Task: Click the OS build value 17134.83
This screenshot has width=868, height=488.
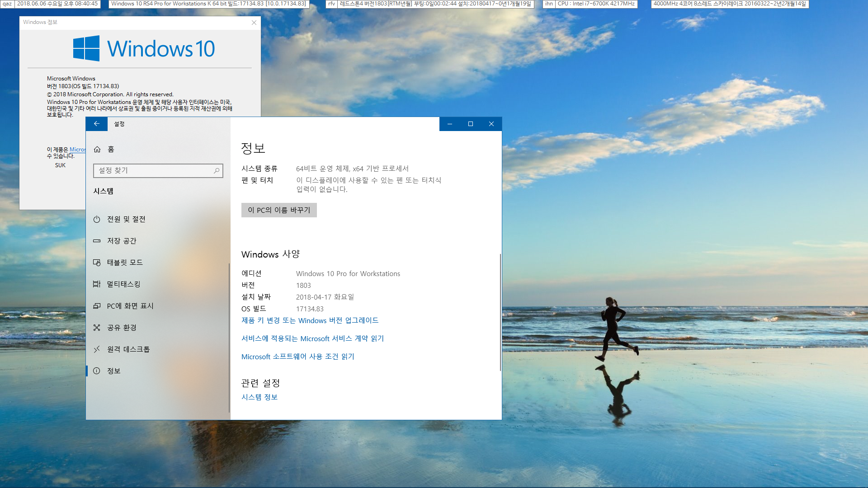Action: click(x=310, y=309)
